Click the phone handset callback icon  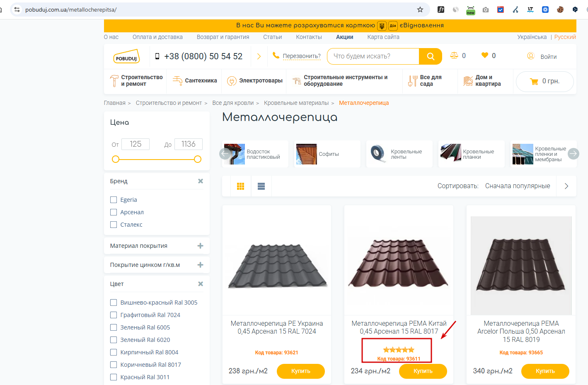click(276, 55)
